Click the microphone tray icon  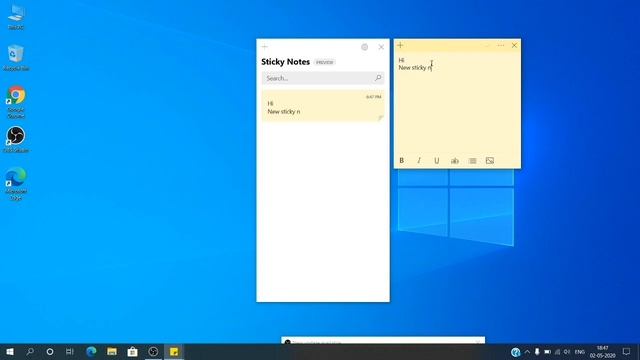pos(537,352)
